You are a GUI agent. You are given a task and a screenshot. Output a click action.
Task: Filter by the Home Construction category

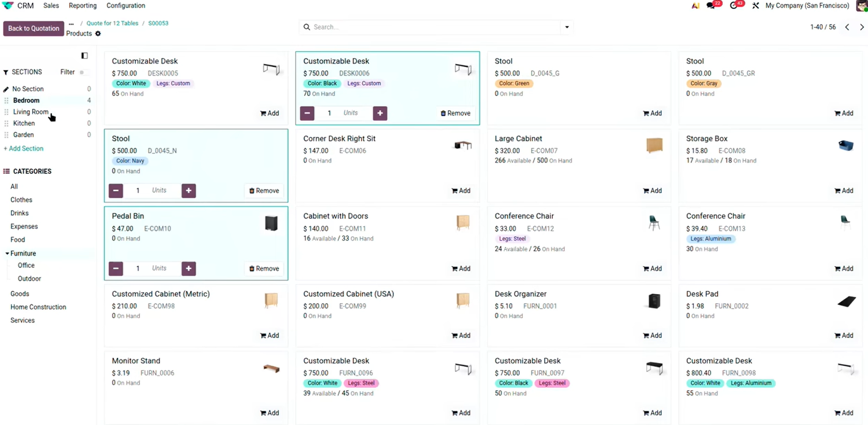(38, 307)
